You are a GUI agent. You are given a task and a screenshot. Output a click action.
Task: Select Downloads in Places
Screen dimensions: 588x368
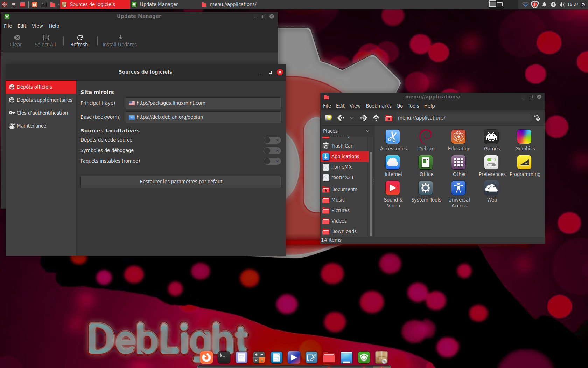coord(344,231)
